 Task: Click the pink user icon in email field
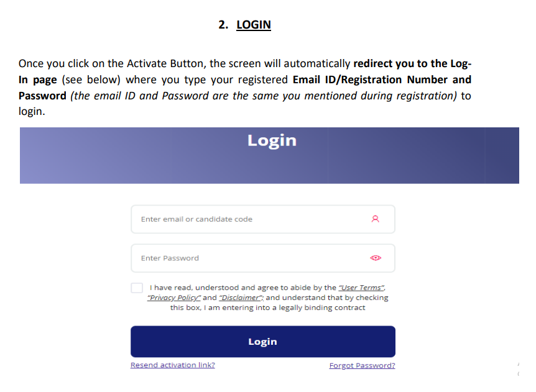click(x=375, y=219)
